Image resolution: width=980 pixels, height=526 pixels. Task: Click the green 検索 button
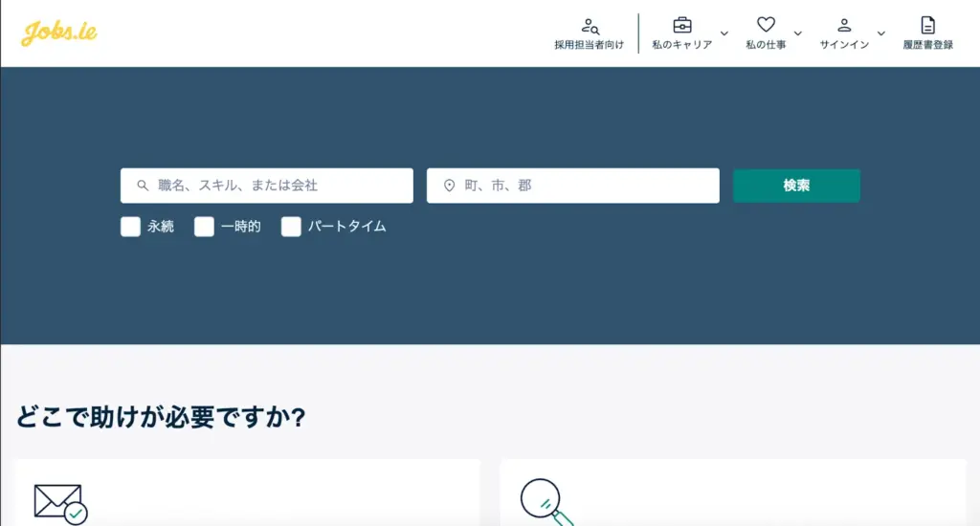point(796,186)
